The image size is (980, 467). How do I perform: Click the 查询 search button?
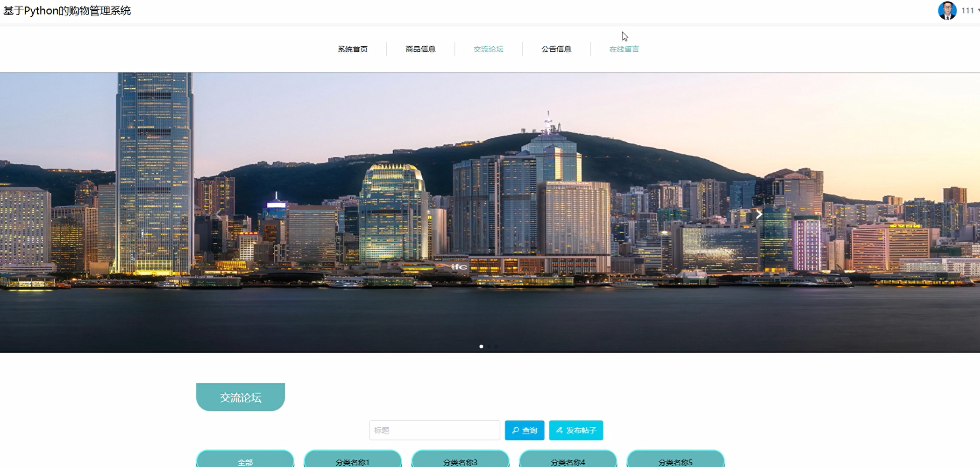pos(525,430)
